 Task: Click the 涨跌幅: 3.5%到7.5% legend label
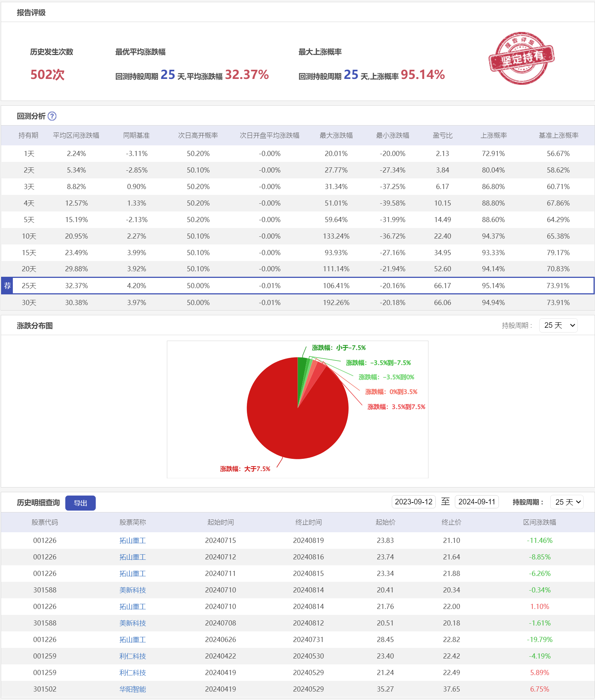click(x=396, y=407)
